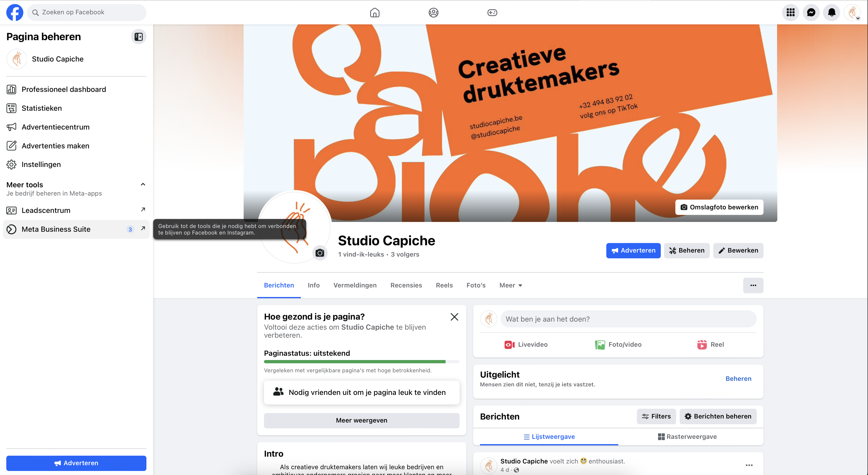This screenshot has height=475, width=868.
Task: Open the Facebook logo home link
Action: click(15, 13)
